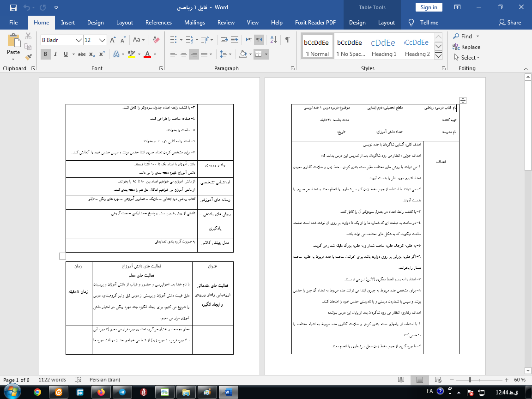Click the Increase Indent icon
532x399 pixels.
224,40
